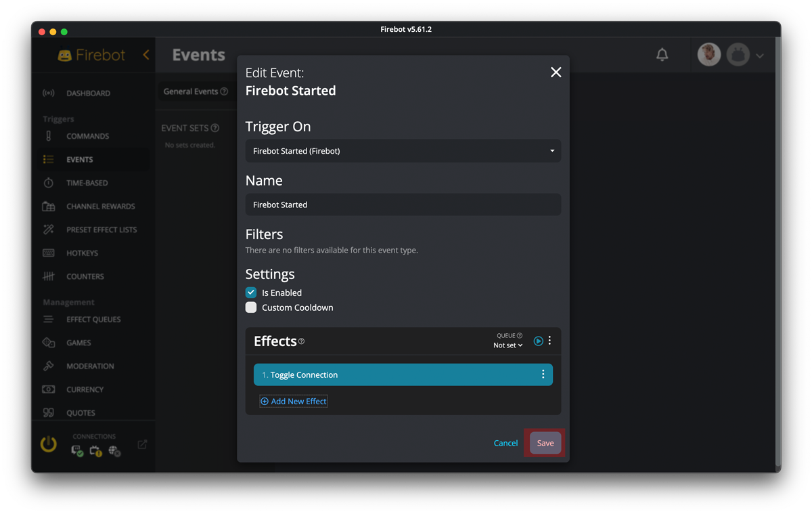Click Add New Effect link

294,401
